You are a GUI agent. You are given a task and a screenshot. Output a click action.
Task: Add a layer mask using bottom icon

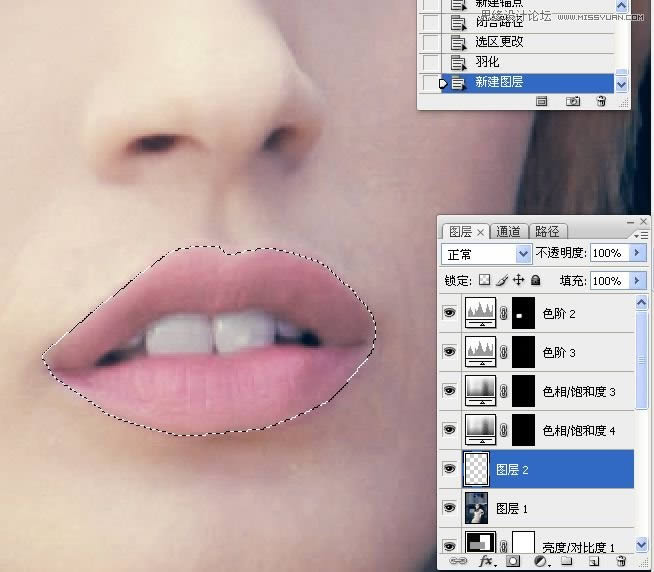pos(512,562)
